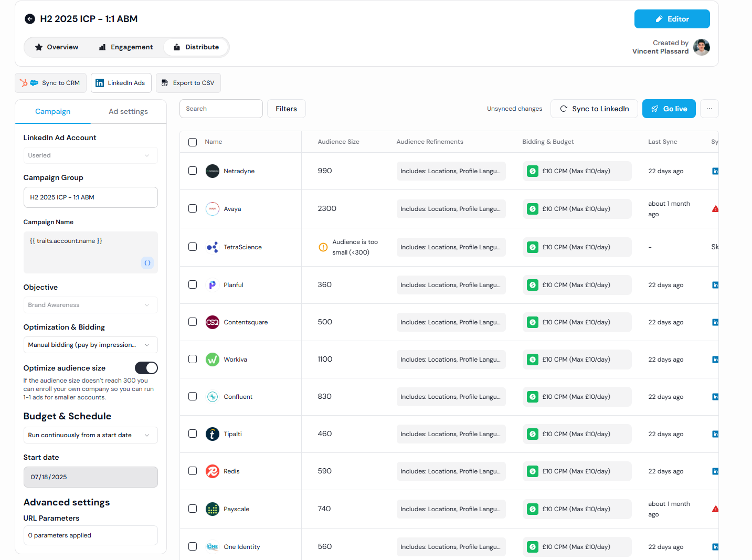
Task: Click the TetraScience company logo
Action: tap(213, 247)
